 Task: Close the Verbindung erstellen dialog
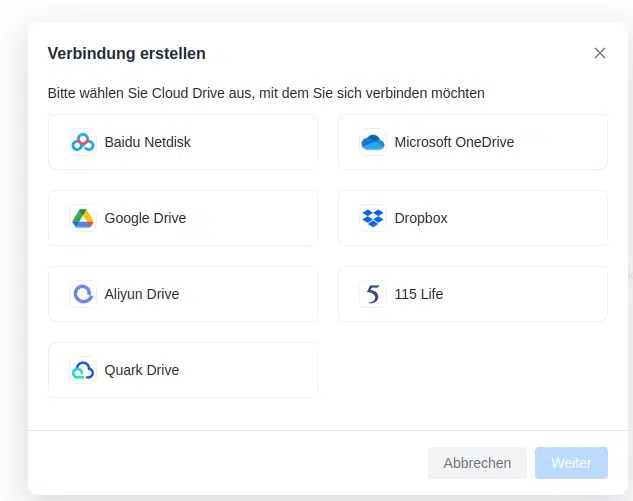[600, 53]
